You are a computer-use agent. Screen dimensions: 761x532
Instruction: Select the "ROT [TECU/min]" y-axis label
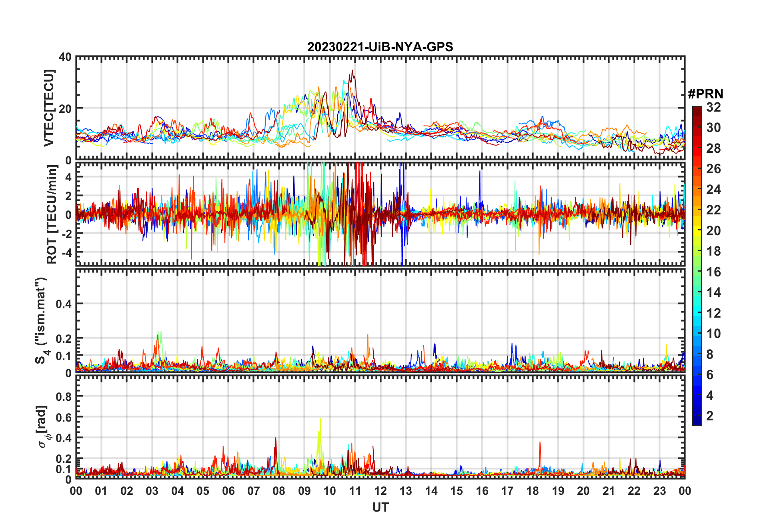52,214
